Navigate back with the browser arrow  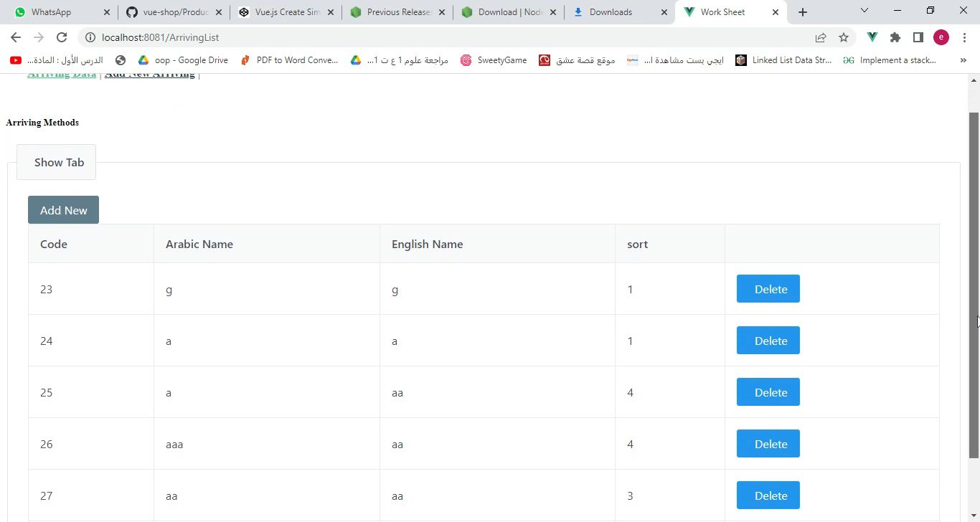(x=15, y=37)
